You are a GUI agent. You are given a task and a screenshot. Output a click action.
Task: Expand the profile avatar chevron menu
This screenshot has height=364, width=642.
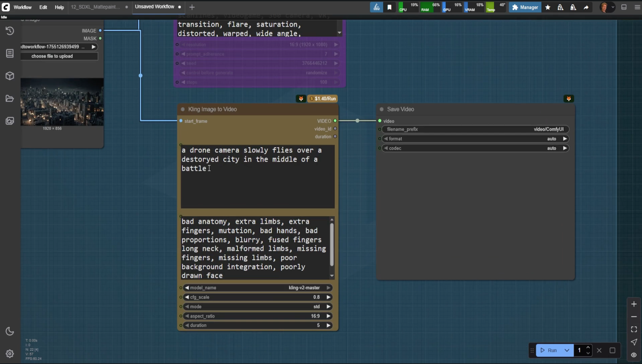click(614, 7)
